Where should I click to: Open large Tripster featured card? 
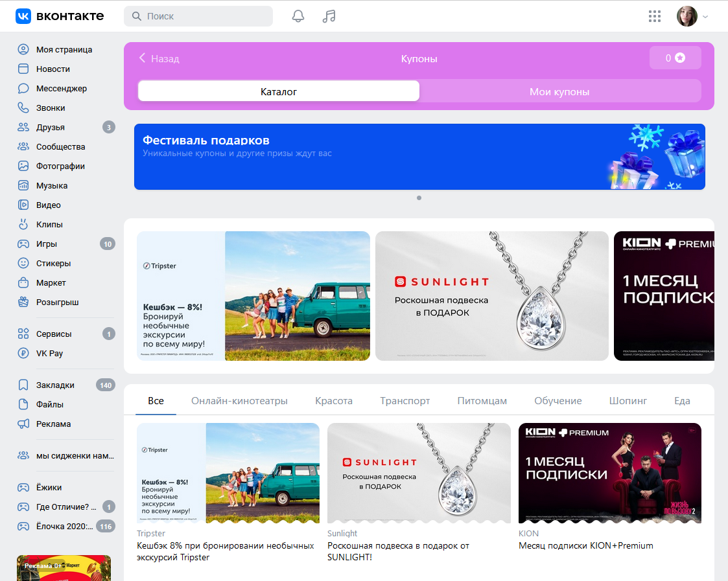[x=253, y=296]
